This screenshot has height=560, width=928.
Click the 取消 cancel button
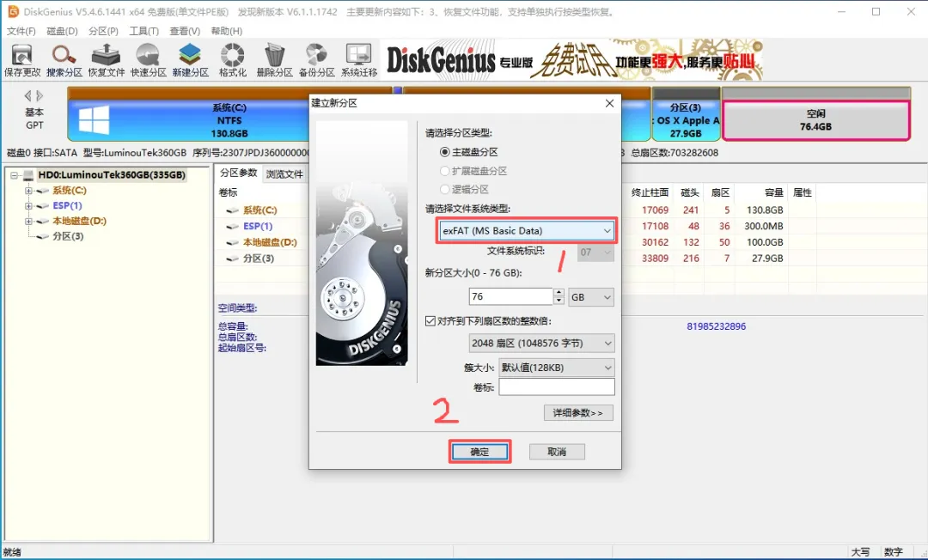point(557,452)
